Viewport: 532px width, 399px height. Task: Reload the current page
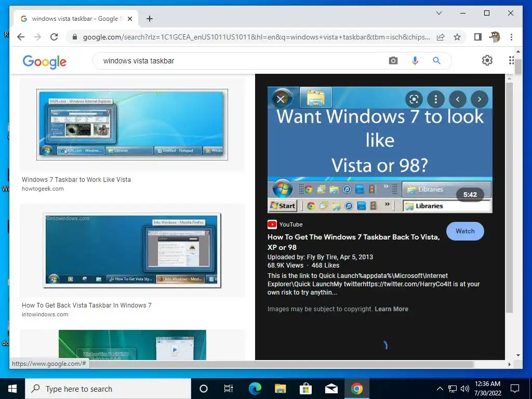tap(54, 37)
